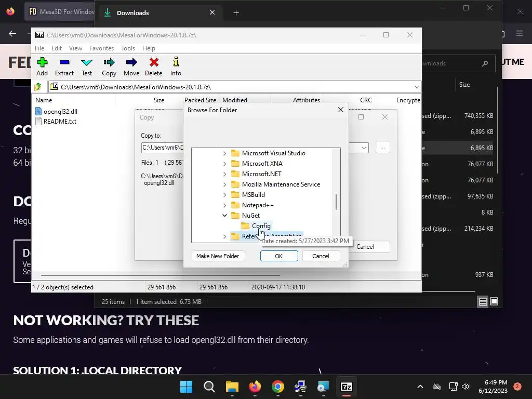The height and width of the screenshot is (399, 532).
Task: Open the 7-Zip address bar dropdown
Action: [x=417, y=87]
